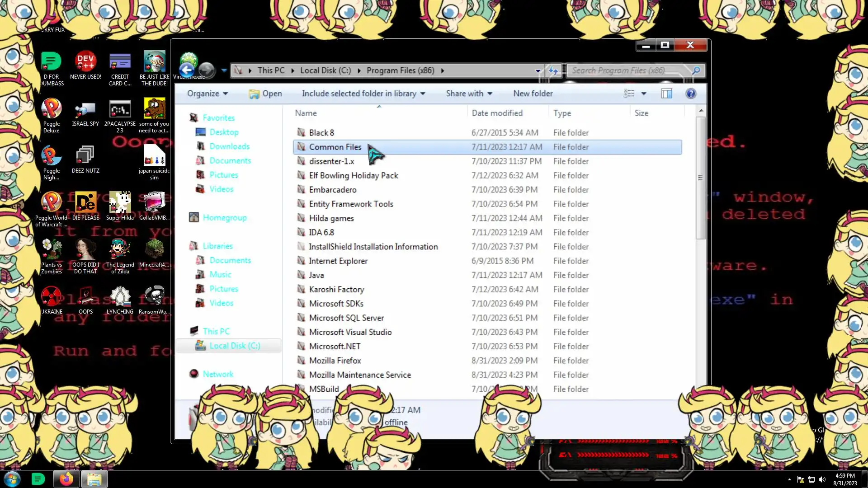This screenshot has height=488, width=868.
Task: Click the refresh button beside address bar
Action: pyautogui.click(x=553, y=70)
